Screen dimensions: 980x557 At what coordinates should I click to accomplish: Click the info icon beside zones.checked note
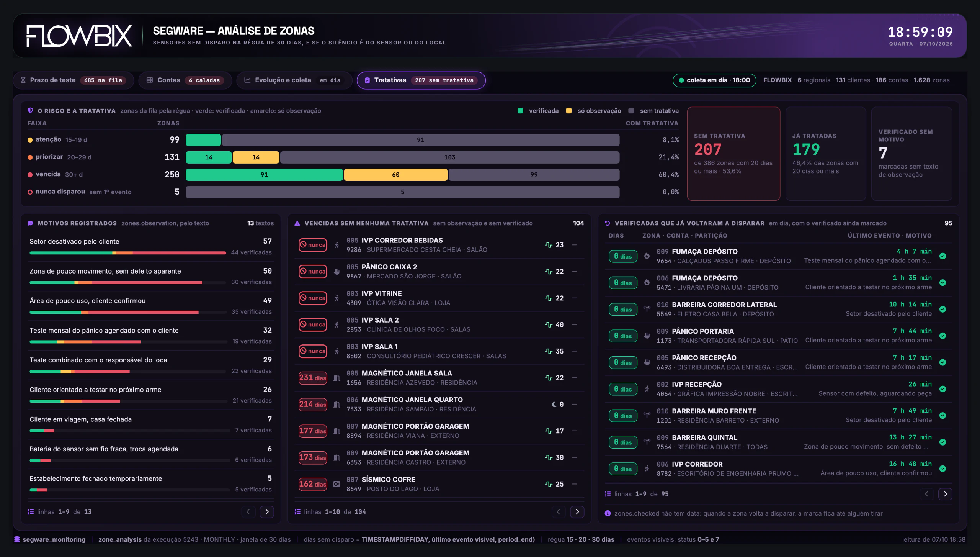608,513
